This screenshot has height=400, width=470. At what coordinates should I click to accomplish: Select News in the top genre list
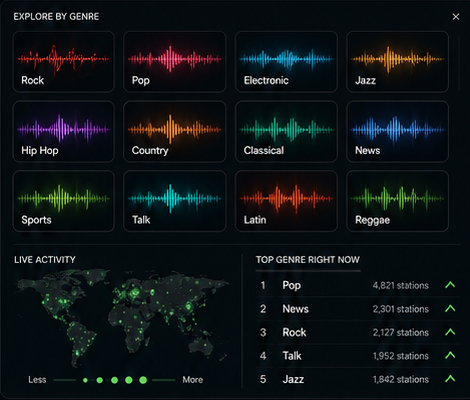pyautogui.click(x=295, y=309)
